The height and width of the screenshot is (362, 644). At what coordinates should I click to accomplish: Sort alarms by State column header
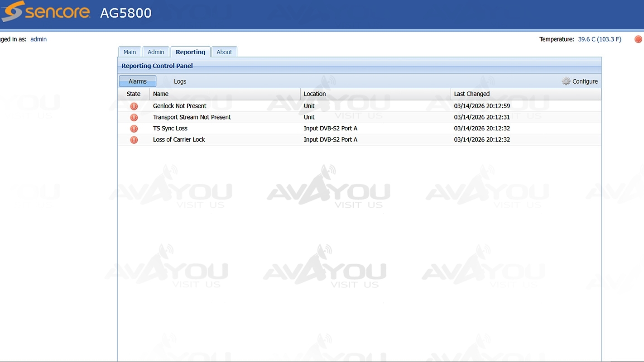(x=134, y=94)
